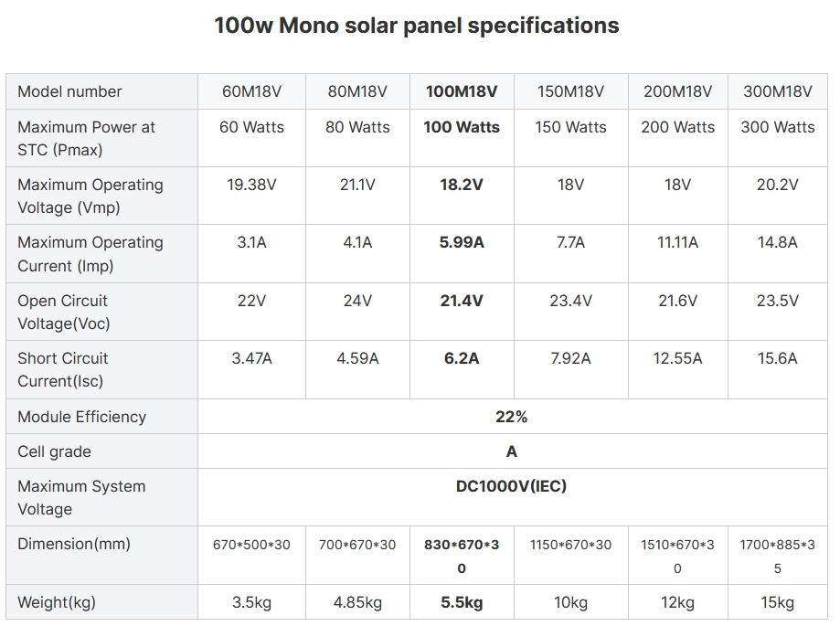Image resolution: width=840 pixels, height=626 pixels.
Task: Select the 'Maximum Operating Current (Imp)' label
Action: tap(90, 254)
